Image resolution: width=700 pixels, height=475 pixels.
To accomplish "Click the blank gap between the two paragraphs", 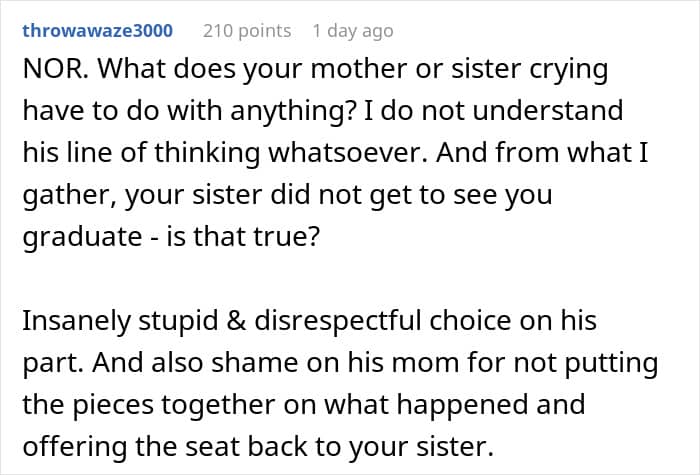I will (350, 278).
